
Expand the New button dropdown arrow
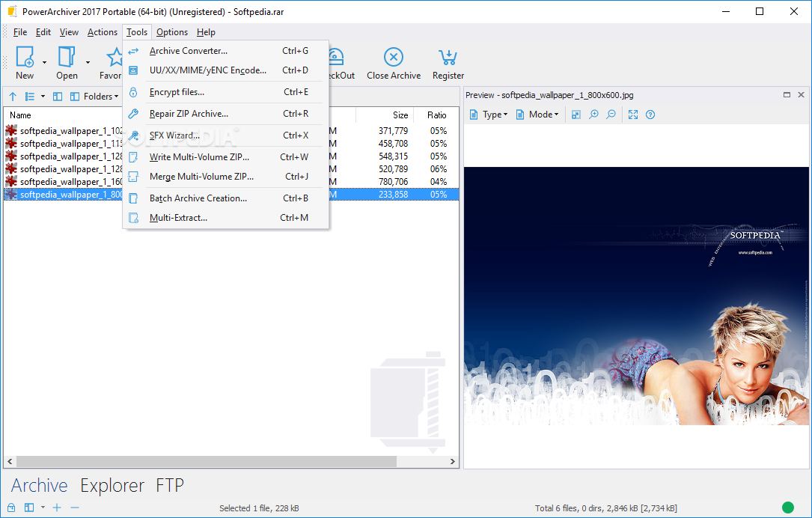[x=45, y=62]
